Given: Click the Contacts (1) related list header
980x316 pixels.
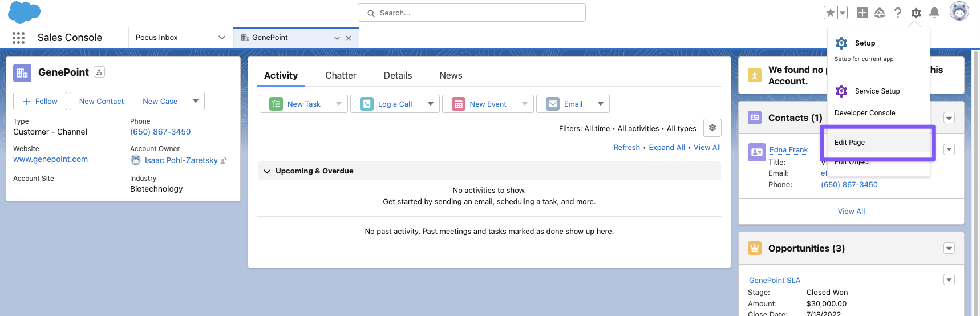Looking at the screenshot, I should pyautogui.click(x=795, y=118).
